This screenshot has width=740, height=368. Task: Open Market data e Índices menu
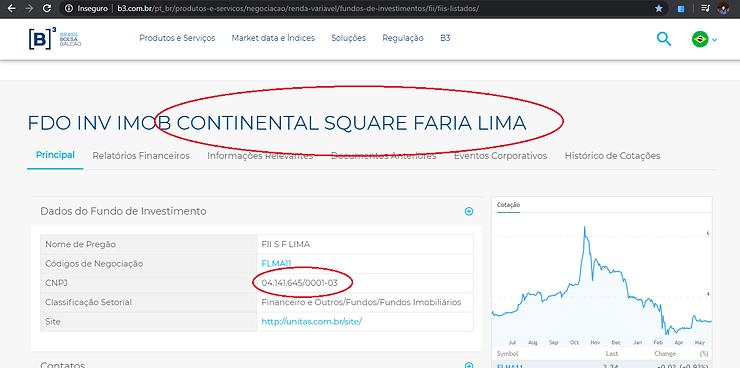273,38
